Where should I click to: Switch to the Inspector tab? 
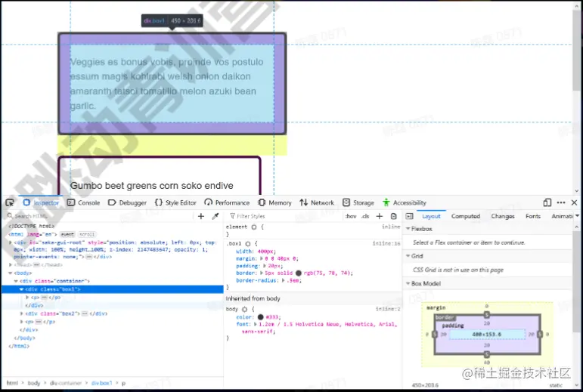click(x=42, y=202)
